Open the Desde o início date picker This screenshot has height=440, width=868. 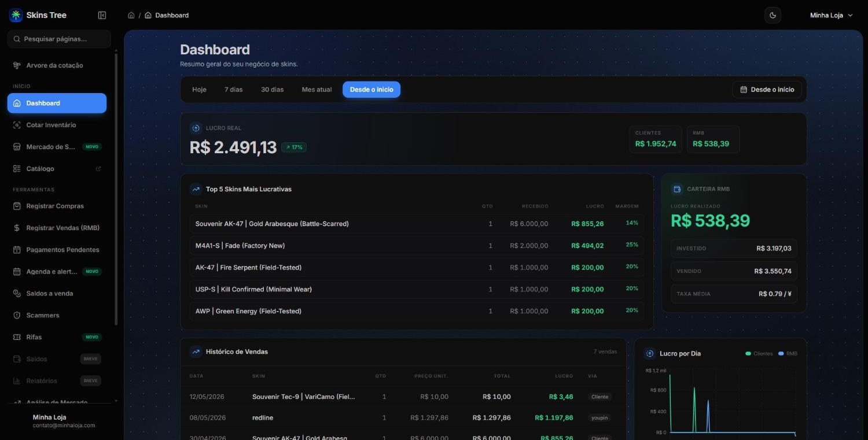click(767, 90)
